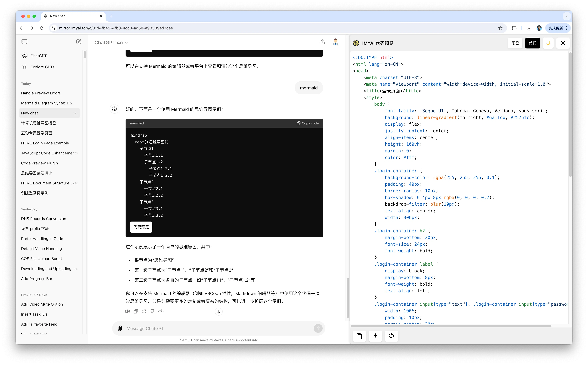588x365 pixels.
Task: Click the sidebar history scrollbar
Action: pos(84,55)
